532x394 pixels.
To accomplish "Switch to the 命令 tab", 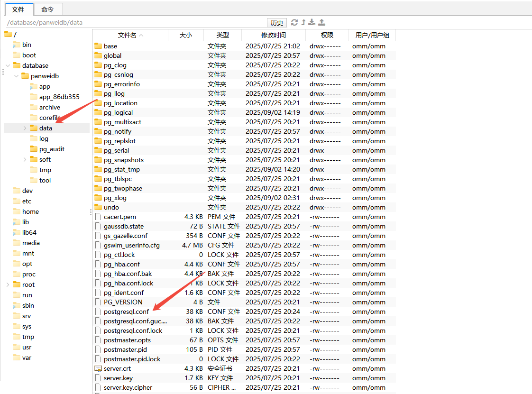I will tap(47, 9).
